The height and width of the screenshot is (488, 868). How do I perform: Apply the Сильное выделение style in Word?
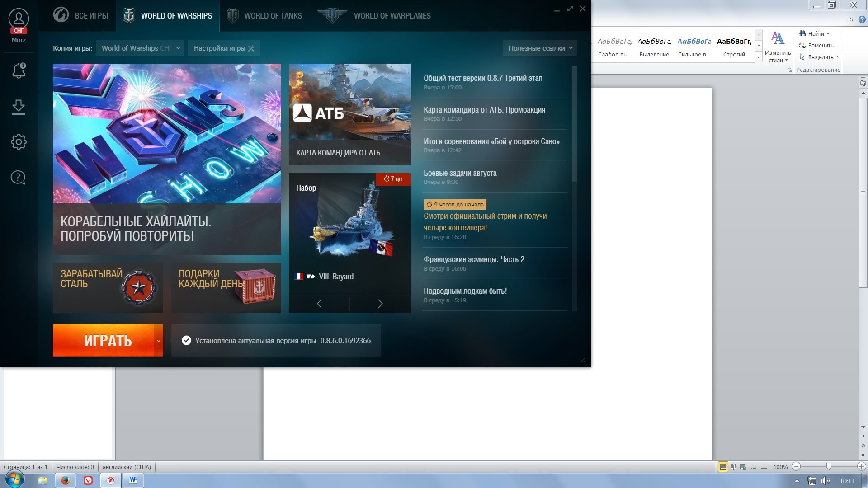point(694,47)
